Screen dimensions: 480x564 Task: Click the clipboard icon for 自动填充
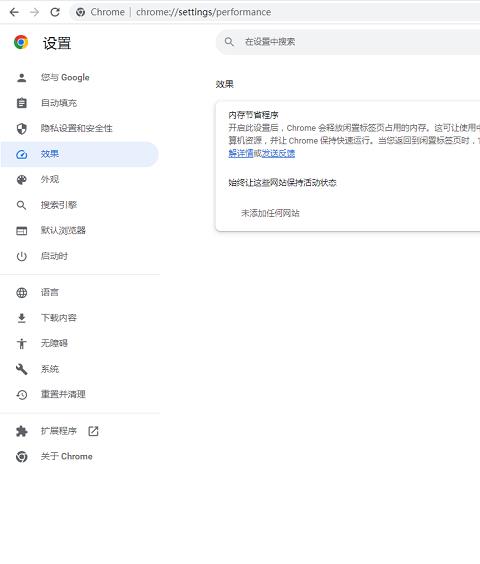22,103
